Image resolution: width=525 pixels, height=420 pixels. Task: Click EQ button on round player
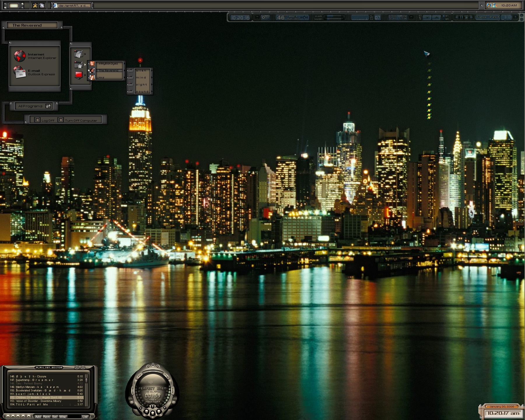point(139,375)
